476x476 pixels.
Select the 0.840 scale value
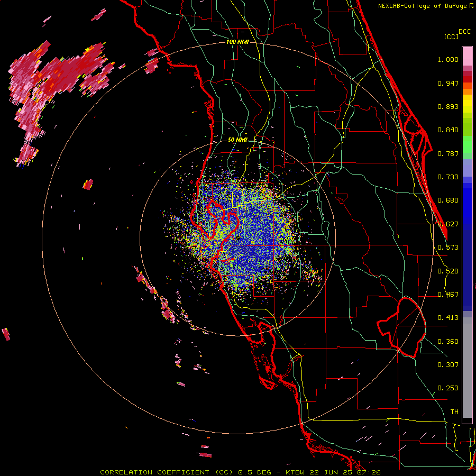coord(448,130)
